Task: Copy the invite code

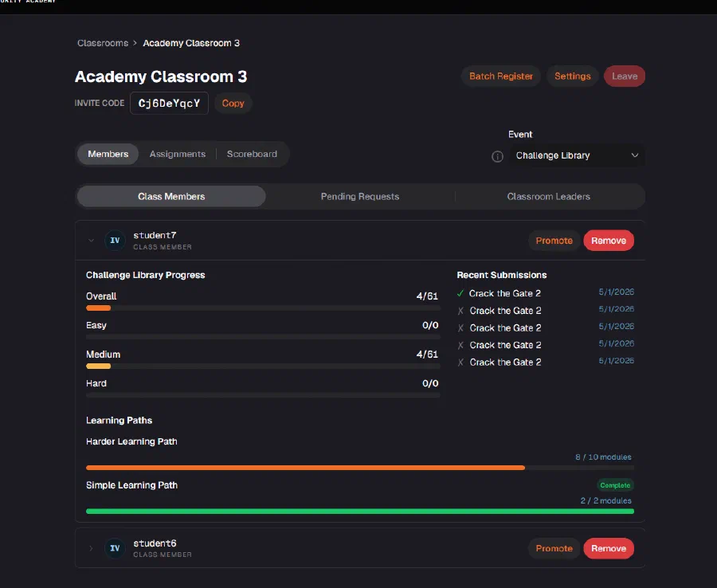Action: click(x=233, y=104)
